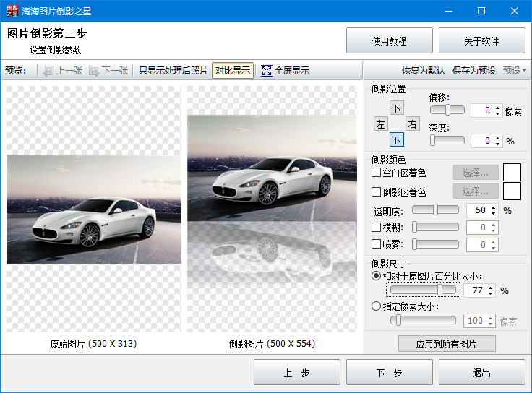
Task: Select the 左 reflection position button
Action: pyautogui.click(x=380, y=124)
